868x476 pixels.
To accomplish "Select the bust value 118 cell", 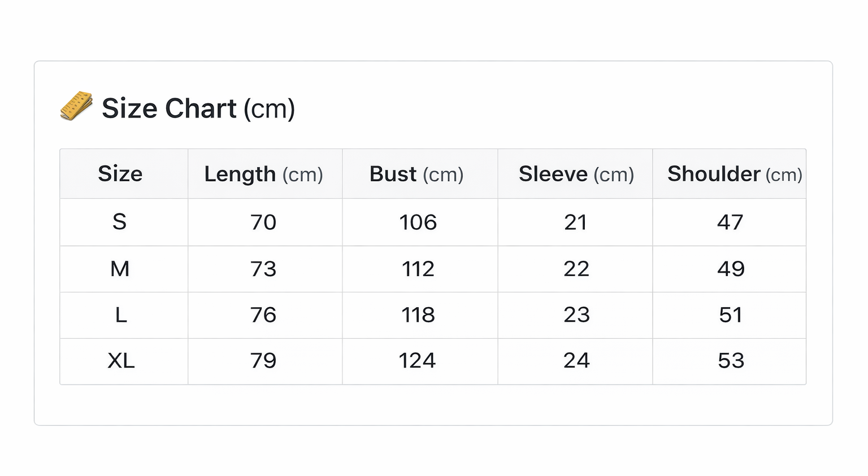I will [418, 315].
